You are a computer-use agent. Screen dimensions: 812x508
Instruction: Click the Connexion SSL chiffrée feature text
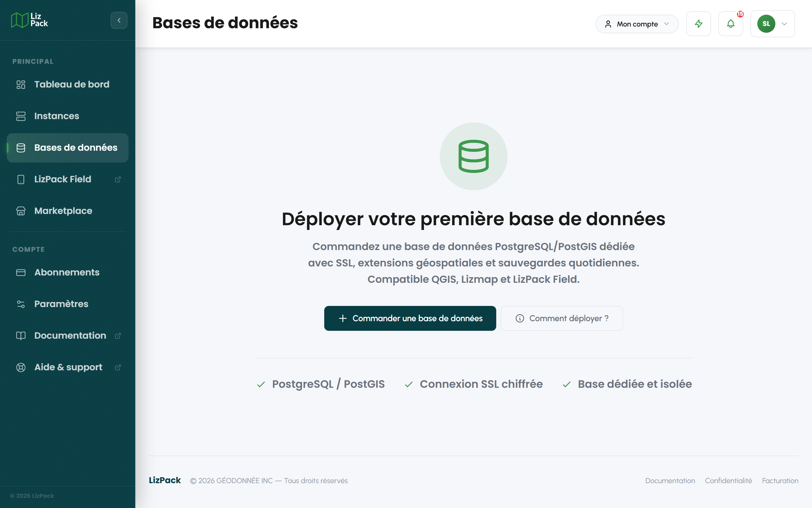pyautogui.click(x=481, y=384)
